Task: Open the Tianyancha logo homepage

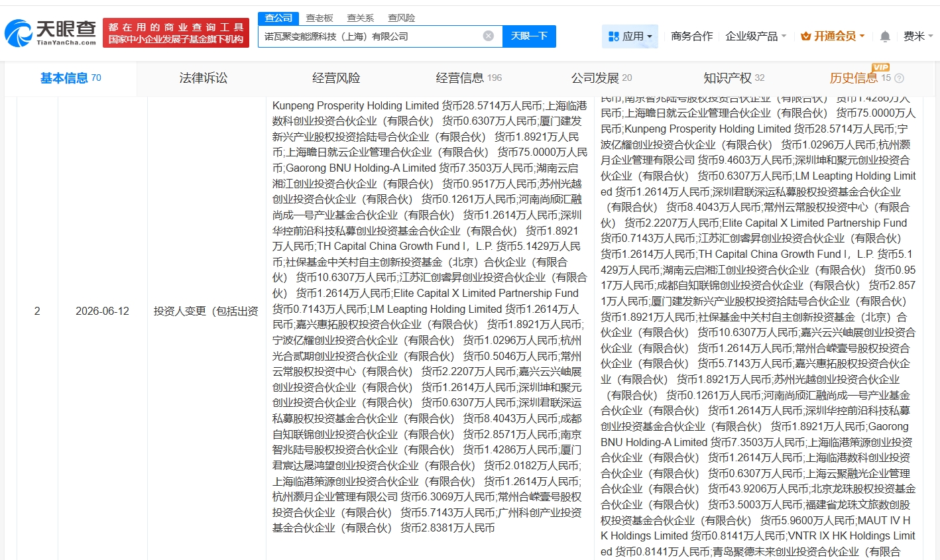Action: 50,32
